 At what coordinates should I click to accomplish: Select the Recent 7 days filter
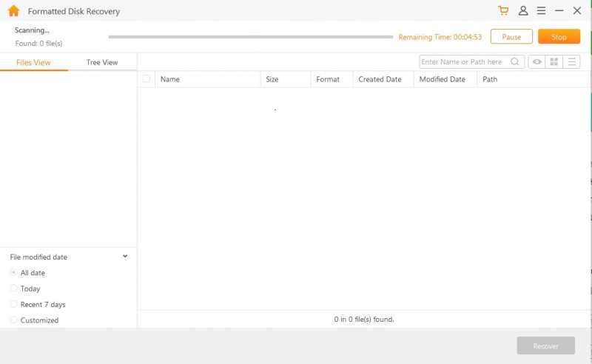click(x=14, y=304)
